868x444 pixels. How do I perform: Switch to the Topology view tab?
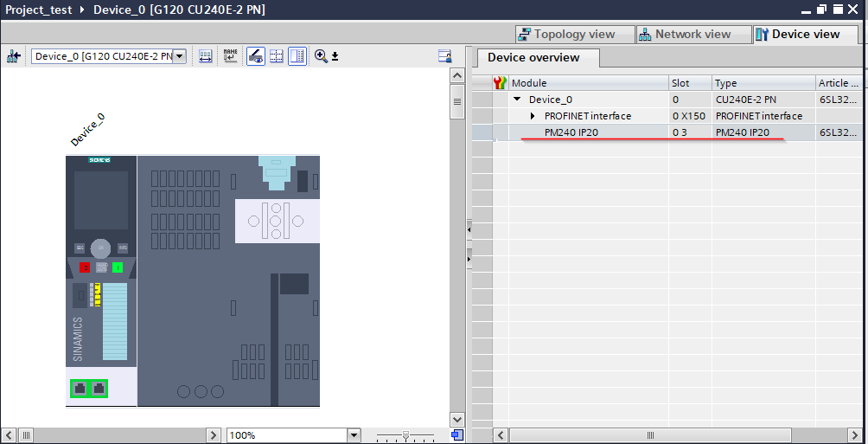point(575,35)
